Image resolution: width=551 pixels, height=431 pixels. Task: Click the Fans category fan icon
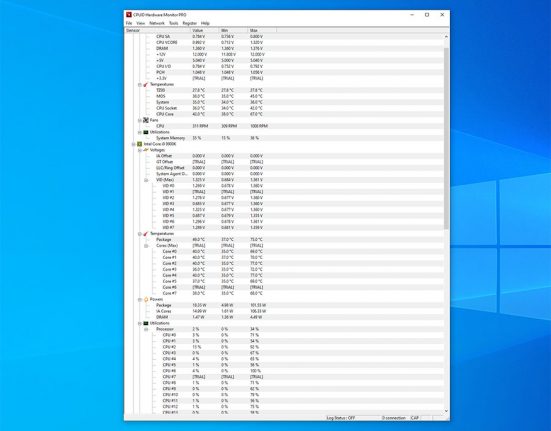click(146, 120)
